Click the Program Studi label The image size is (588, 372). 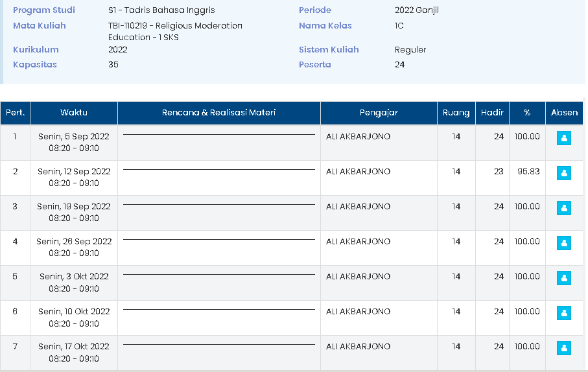pos(44,10)
